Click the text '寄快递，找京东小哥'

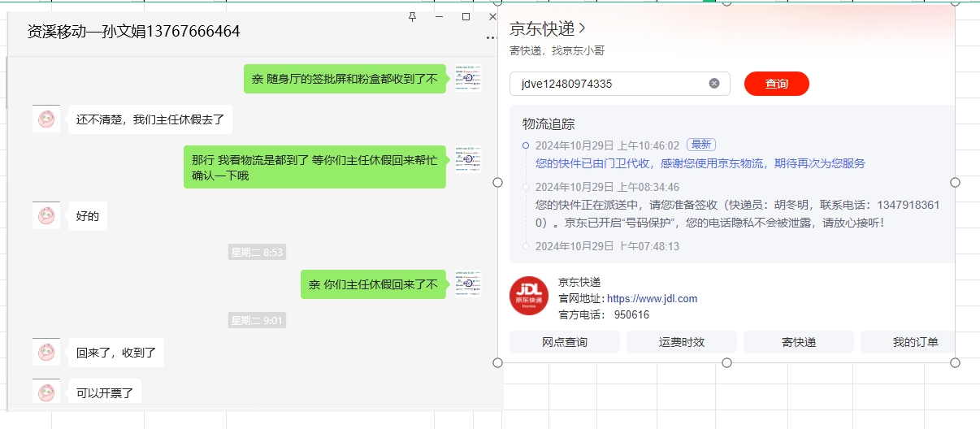click(557, 50)
